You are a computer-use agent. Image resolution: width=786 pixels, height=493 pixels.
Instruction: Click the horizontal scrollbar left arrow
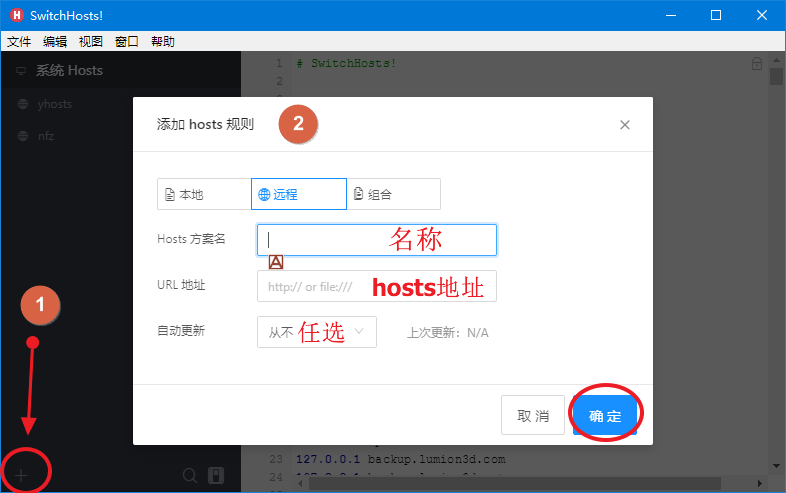tap(300, 483)
